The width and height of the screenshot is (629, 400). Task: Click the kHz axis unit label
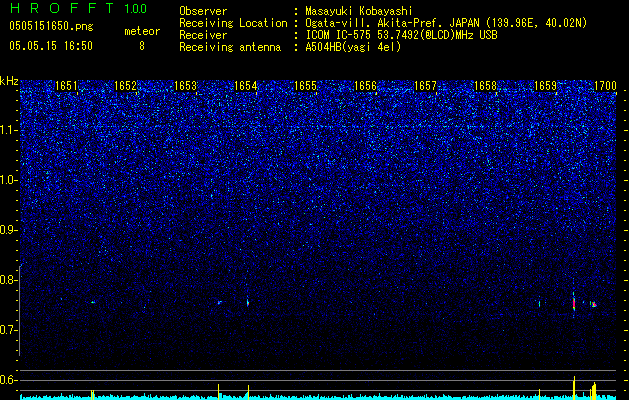pyautogui.click(x=9, y=81)
